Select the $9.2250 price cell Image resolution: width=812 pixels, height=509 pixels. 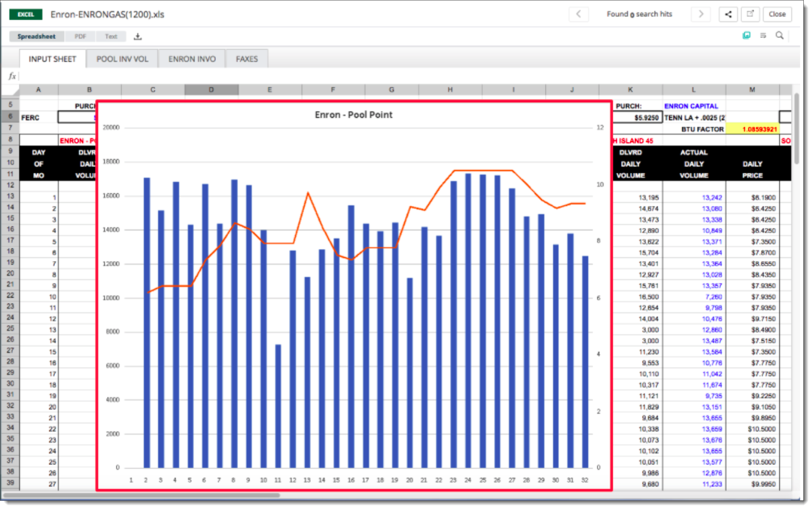tap(752, 396)
